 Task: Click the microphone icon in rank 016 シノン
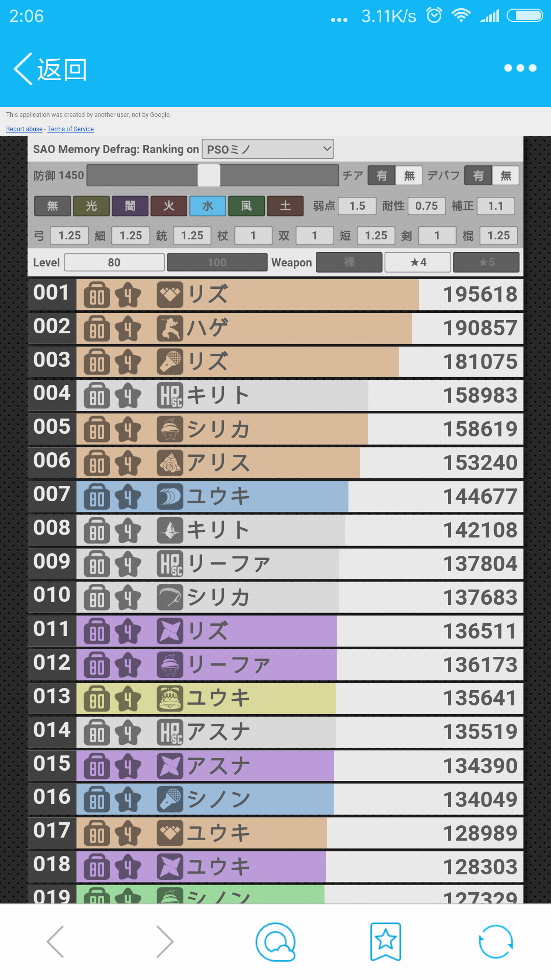[x=169, y=800]
